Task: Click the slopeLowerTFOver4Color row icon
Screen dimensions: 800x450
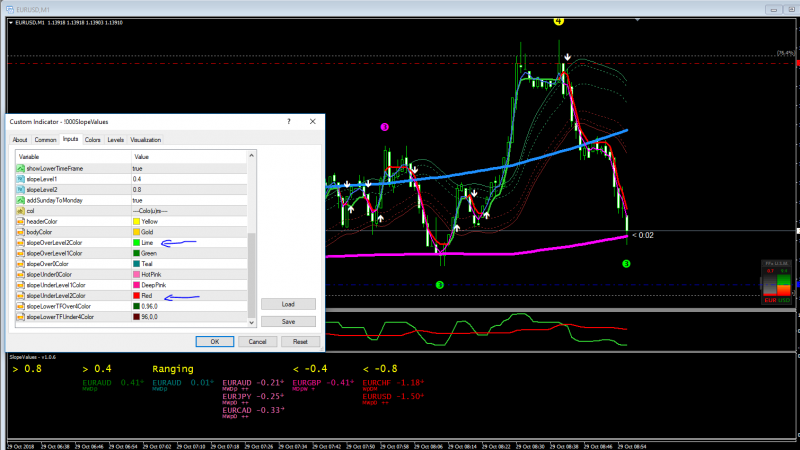Action: 20,306
